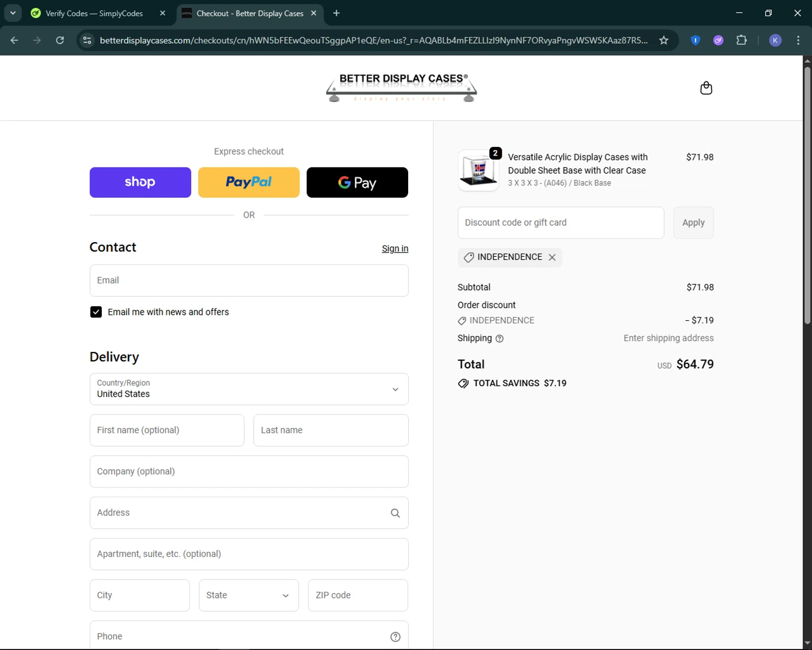Click the browser forward arrow
This screenshot has width=812, height=650.
(x=37, y=40)
